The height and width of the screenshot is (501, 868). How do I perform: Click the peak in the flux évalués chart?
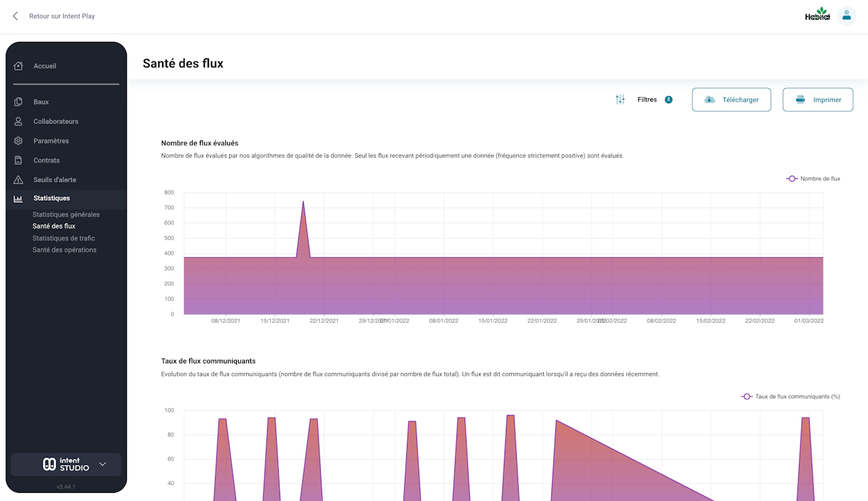pos(303,202)
